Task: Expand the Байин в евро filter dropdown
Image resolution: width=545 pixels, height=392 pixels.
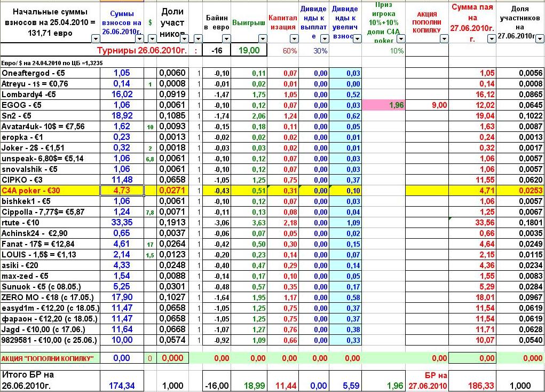Action: [226, 38]
